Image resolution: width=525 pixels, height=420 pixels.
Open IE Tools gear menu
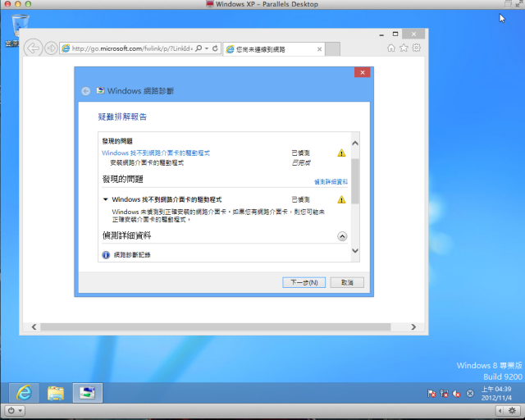point(416,48)
